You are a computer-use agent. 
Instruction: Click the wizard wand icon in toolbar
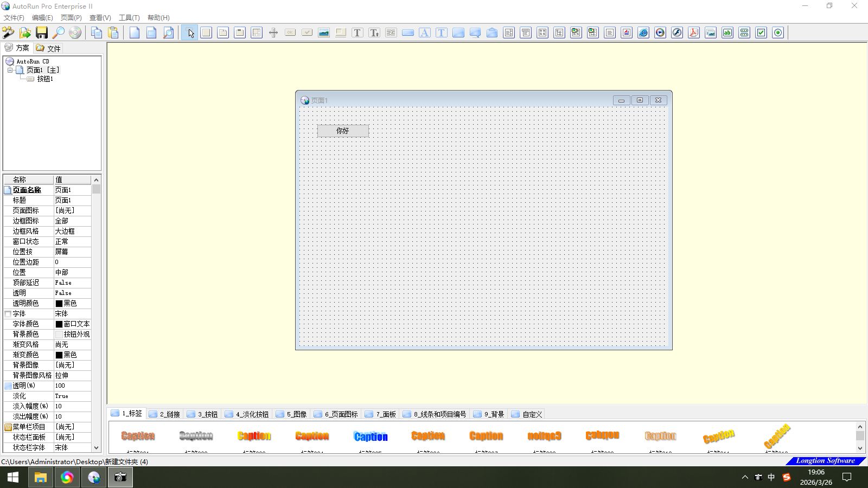click(x=8, y=33)
